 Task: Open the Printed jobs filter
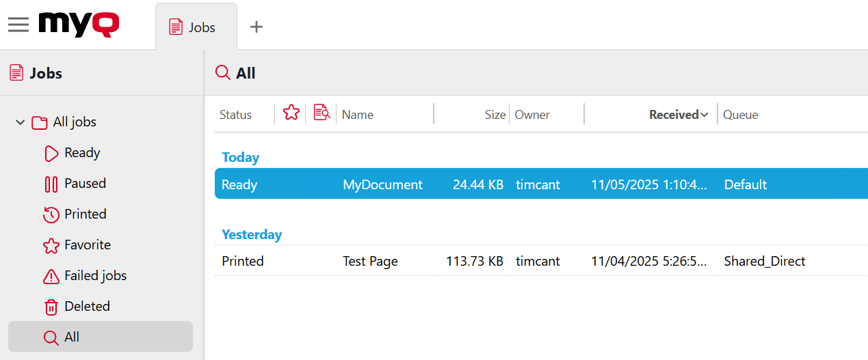(85, 214)
